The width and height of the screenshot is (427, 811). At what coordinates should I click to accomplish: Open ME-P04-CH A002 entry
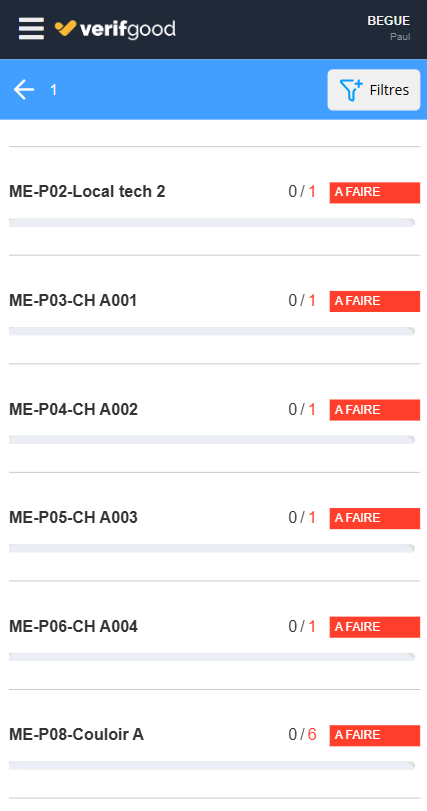pos(215,418)
